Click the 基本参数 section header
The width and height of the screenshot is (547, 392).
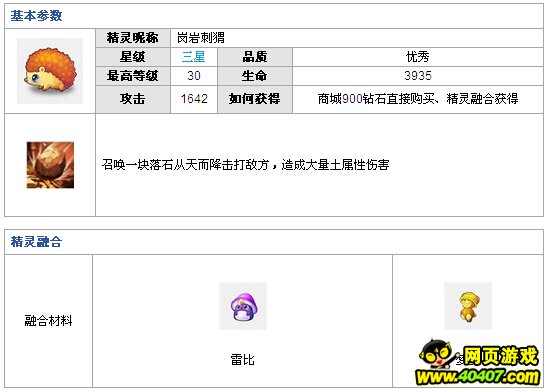click(36, 16)
